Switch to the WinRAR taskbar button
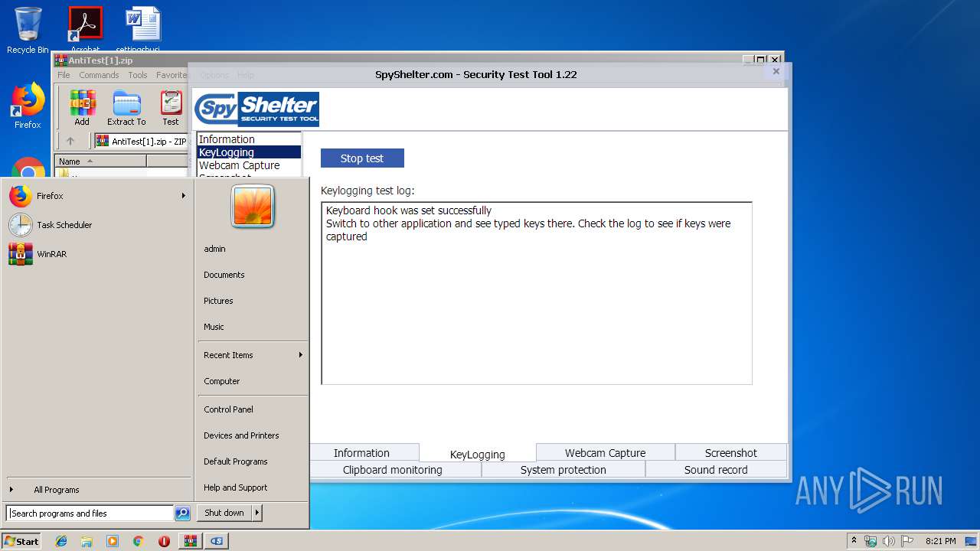Screen dimensions: 980x551 [x=190, y=541]
